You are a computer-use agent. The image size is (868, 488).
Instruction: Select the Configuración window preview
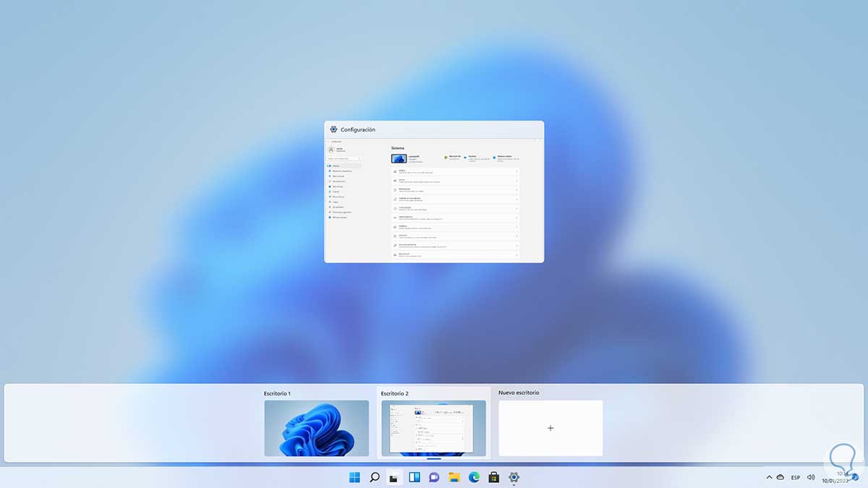pos(434,192)
